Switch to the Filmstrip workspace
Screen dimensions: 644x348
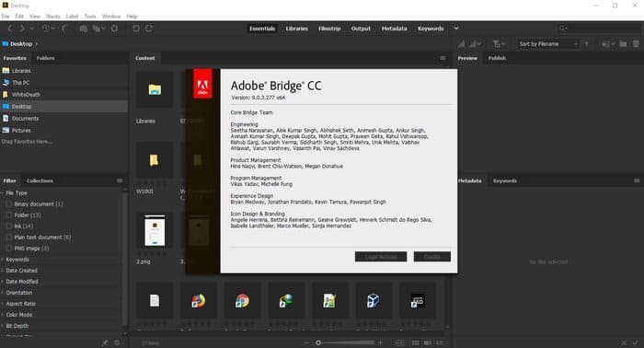[329, 29]
